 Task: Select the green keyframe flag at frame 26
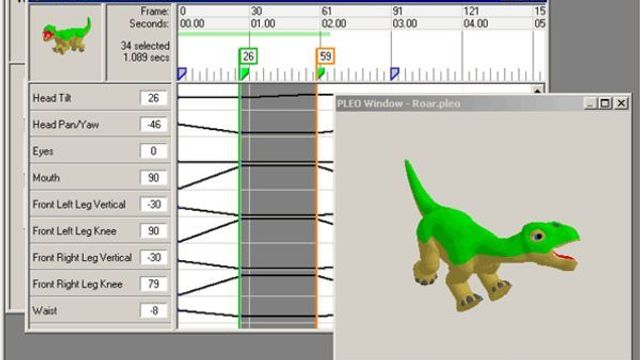[x=244, y=74]
